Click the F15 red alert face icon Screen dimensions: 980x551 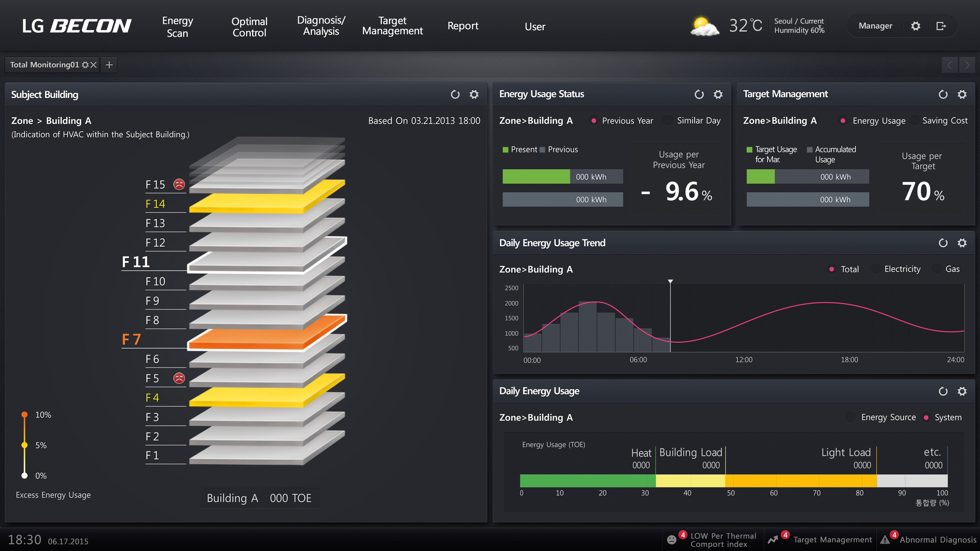coord(179,184)
